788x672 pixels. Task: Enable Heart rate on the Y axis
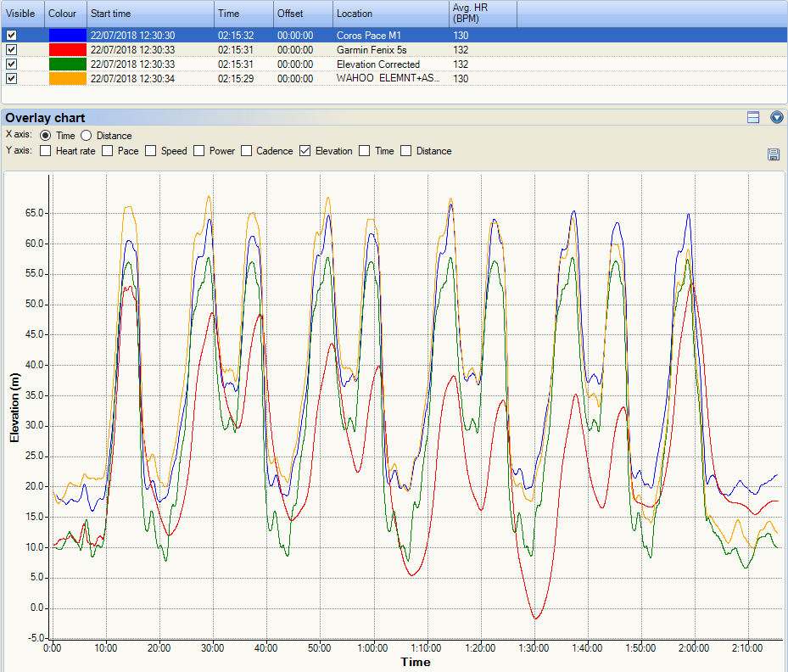(46, 151)
